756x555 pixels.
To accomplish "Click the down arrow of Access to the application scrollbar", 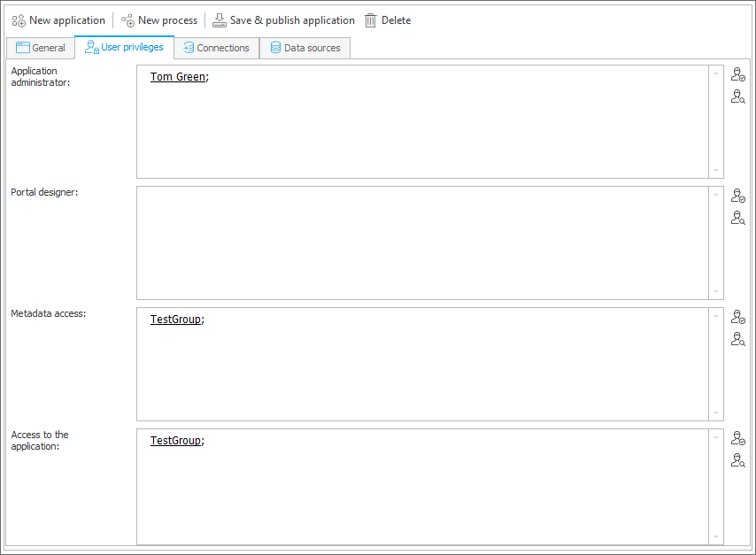I will point(716,536).
